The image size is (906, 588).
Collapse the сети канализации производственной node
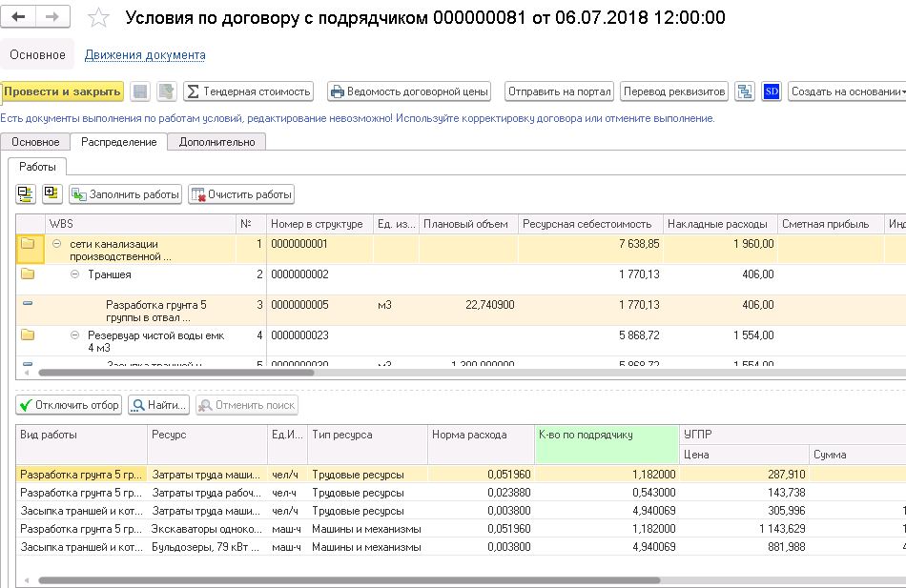tap(57, 244)
